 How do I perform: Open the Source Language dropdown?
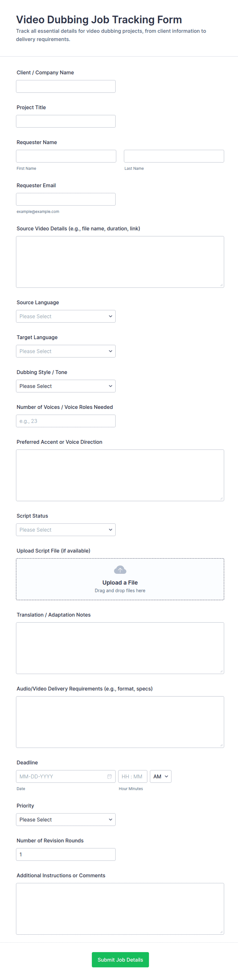coord(66,316)
